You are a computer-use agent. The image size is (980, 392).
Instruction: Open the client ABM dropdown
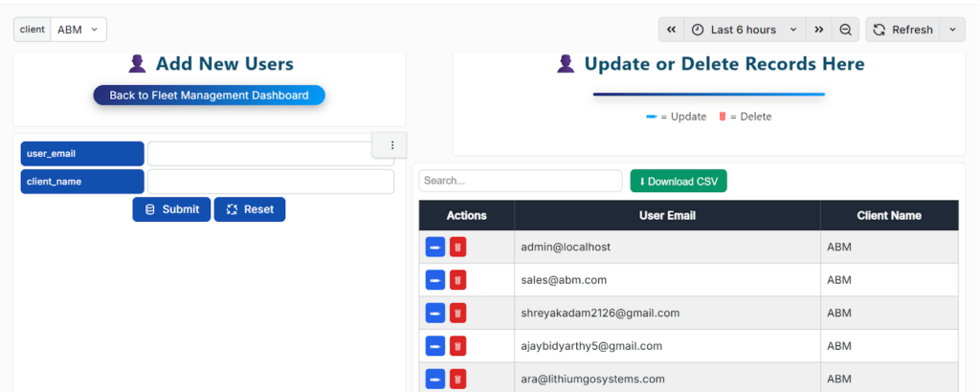pos(78,30)
